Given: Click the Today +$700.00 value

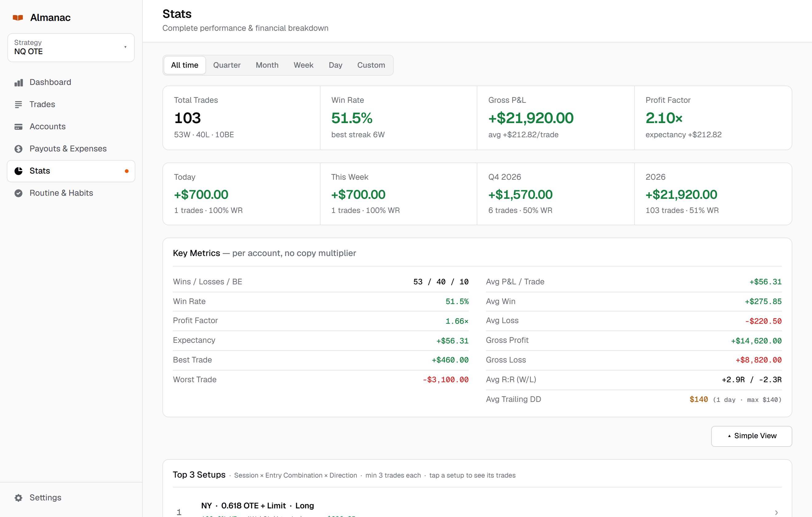Looking at the screenshot, I should [x=201, y=195].
